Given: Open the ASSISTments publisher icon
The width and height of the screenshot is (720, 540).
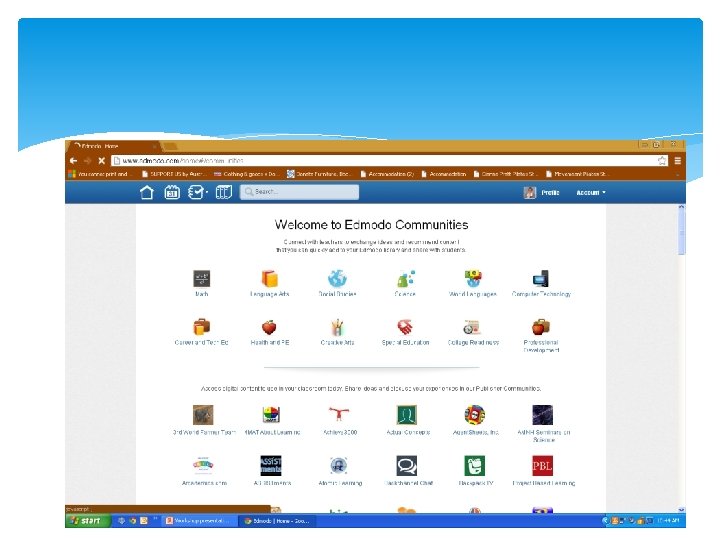Looking at the screenshot, I should pos(271,466).
